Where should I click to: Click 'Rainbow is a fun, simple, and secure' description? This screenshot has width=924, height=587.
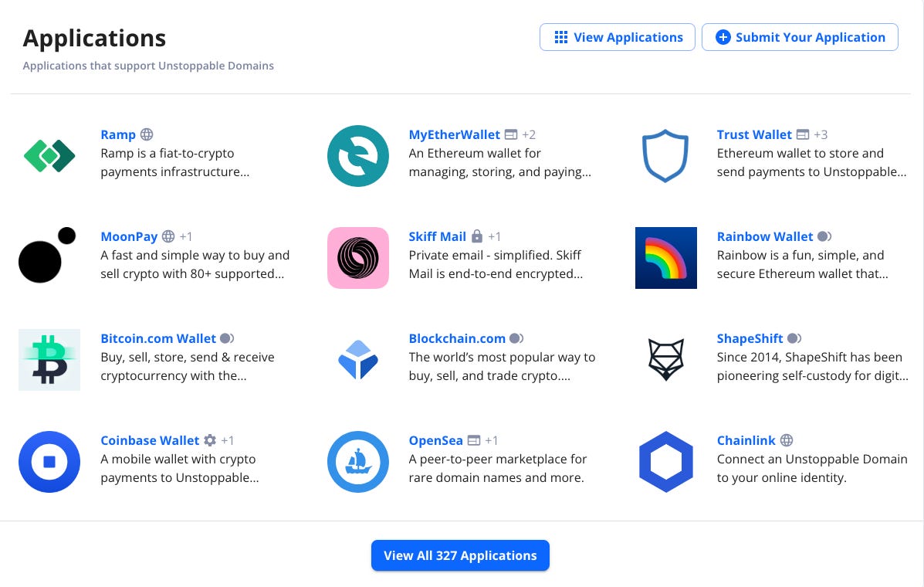[802, 264]
